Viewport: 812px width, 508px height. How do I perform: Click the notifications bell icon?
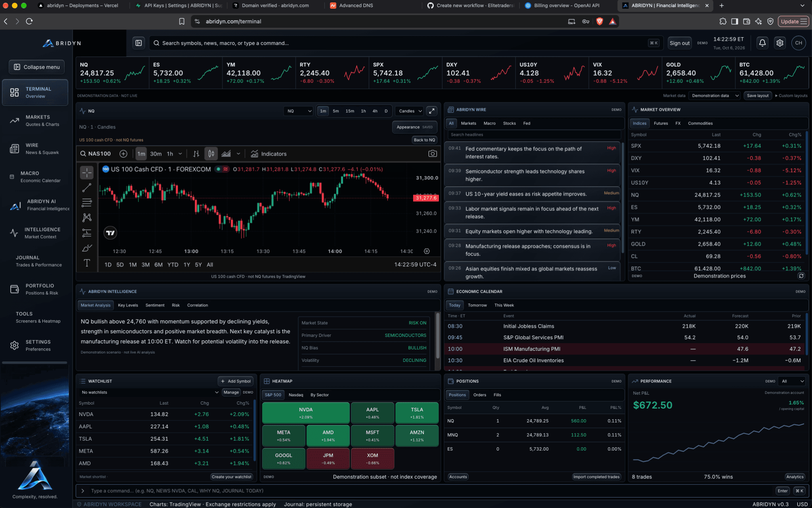click(x=762, y=43)
